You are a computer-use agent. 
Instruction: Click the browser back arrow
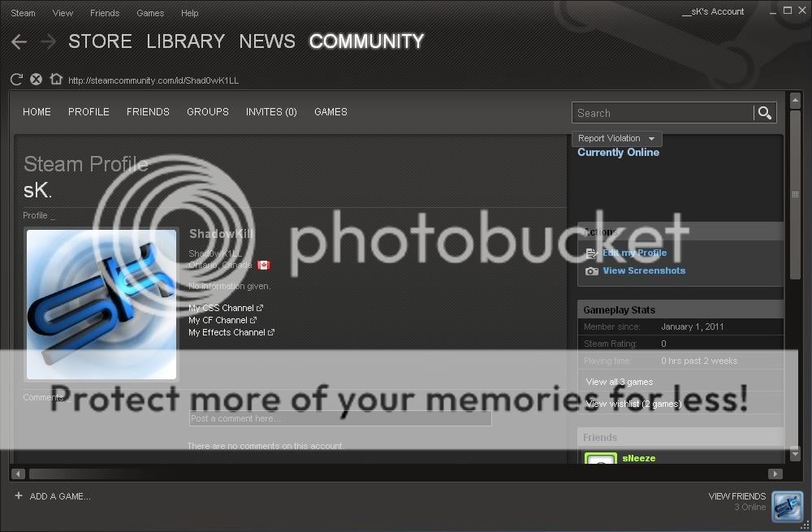coord(19,42)
